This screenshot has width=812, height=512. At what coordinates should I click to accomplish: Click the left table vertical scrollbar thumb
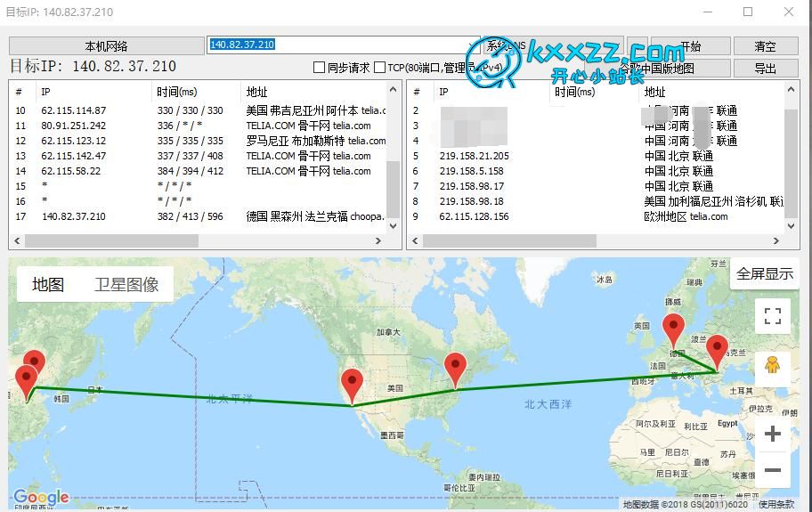tap(393, 190)
